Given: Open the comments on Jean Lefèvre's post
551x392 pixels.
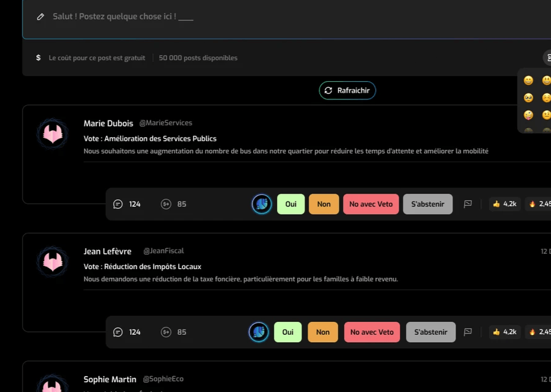Looking at the screenshot, I should click(118, 332).
